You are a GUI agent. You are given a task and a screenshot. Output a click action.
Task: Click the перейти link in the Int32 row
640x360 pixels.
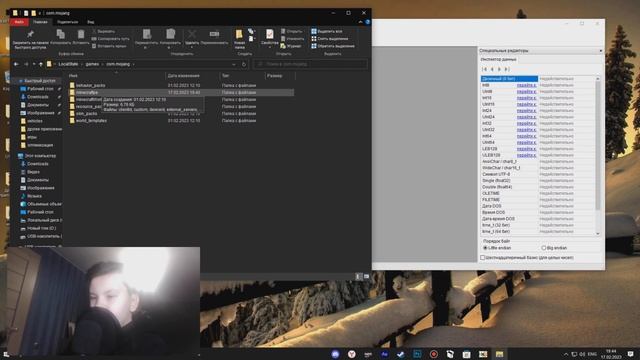pos(527,123)
